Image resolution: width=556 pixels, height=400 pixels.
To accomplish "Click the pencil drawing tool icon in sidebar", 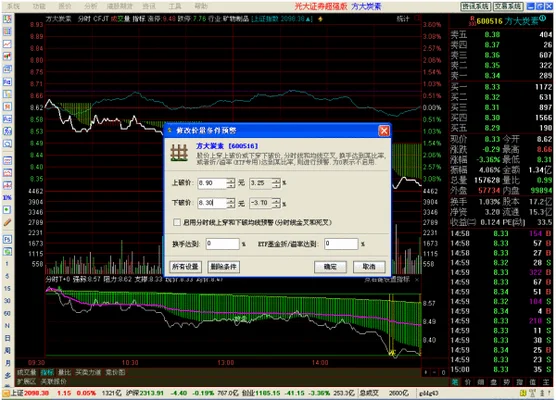I will tap(7, 223).
